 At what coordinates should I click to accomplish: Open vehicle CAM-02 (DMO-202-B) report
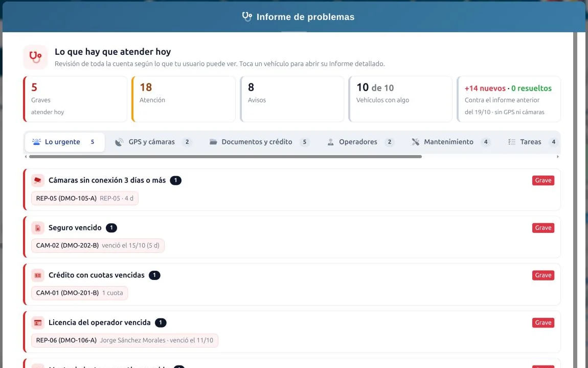click(x=98, y=246)
